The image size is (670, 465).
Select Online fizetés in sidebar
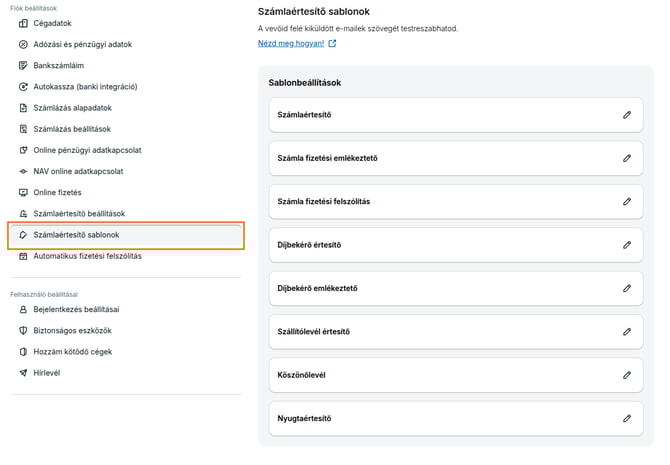pyautogui.click(x=57, y=192)
